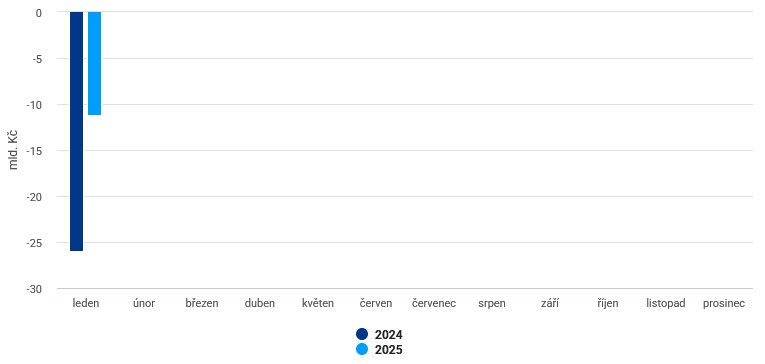765x364 pixels.
Task: Click the light blue 2025 legend dot
Action: pos(362,349)
